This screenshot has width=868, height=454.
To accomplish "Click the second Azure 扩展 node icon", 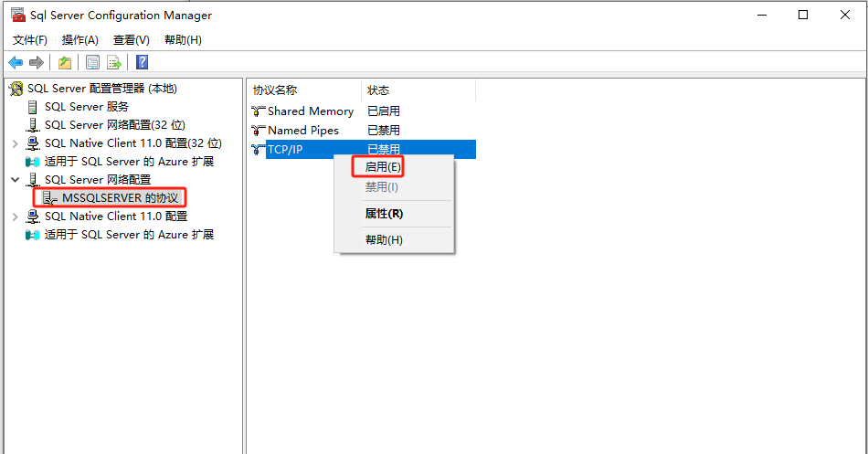I will coord(33,235).
